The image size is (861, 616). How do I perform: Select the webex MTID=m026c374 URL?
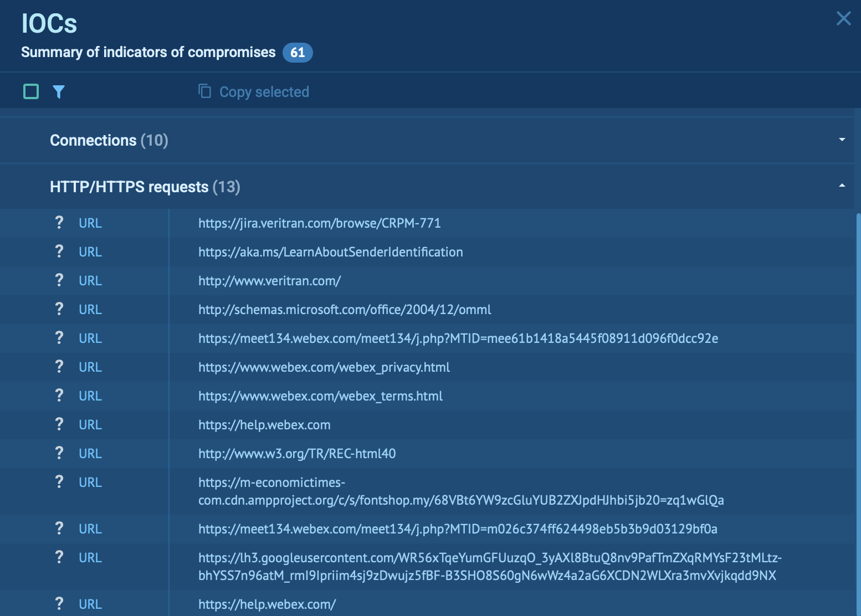point(458,529)
